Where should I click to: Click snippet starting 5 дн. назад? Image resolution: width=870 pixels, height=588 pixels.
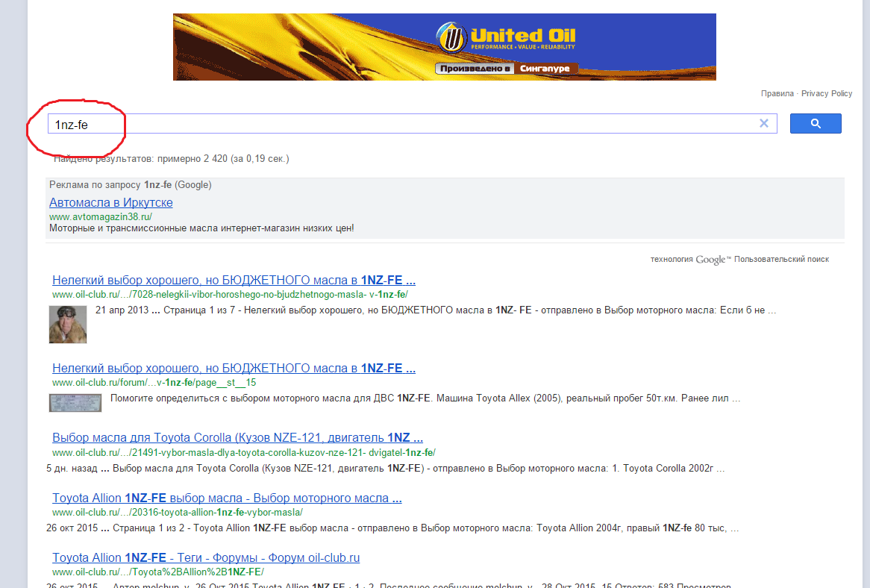pyautogui.click(x=386, y=468)
